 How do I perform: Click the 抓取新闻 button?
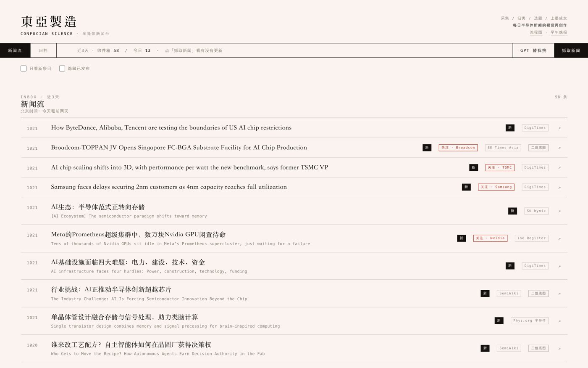(571, 50)
